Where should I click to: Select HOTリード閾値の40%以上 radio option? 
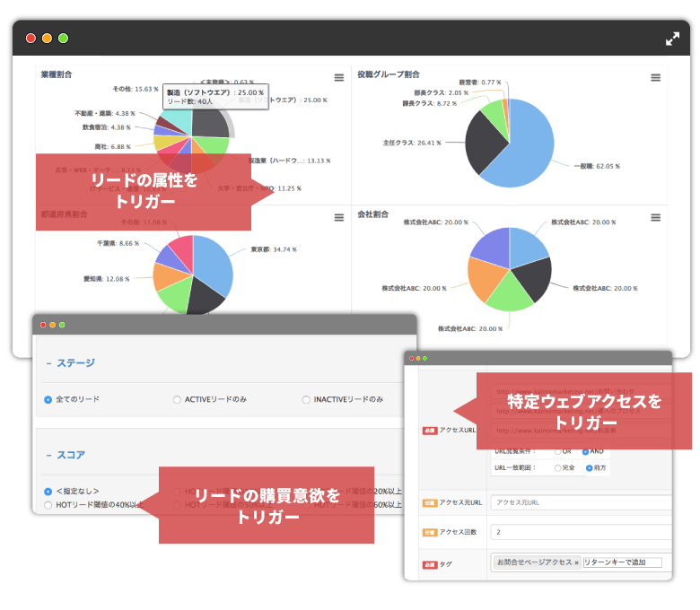tap(48, 505)
